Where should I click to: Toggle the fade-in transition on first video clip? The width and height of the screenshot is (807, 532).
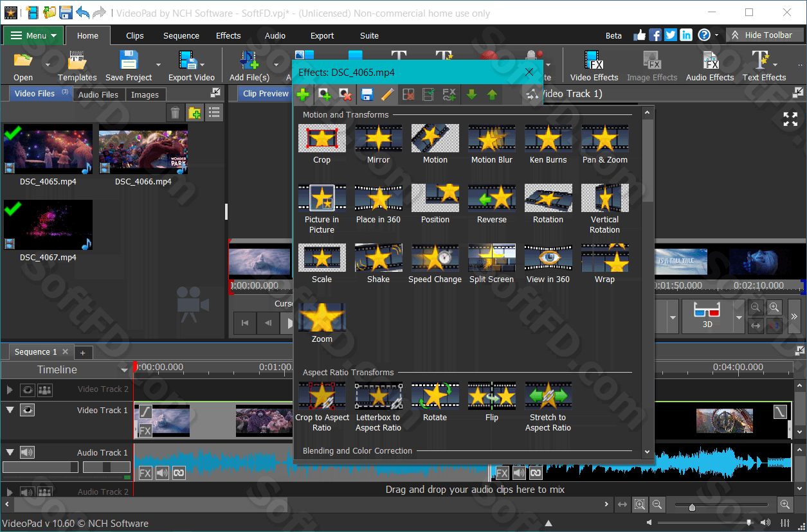coord(146,411)
